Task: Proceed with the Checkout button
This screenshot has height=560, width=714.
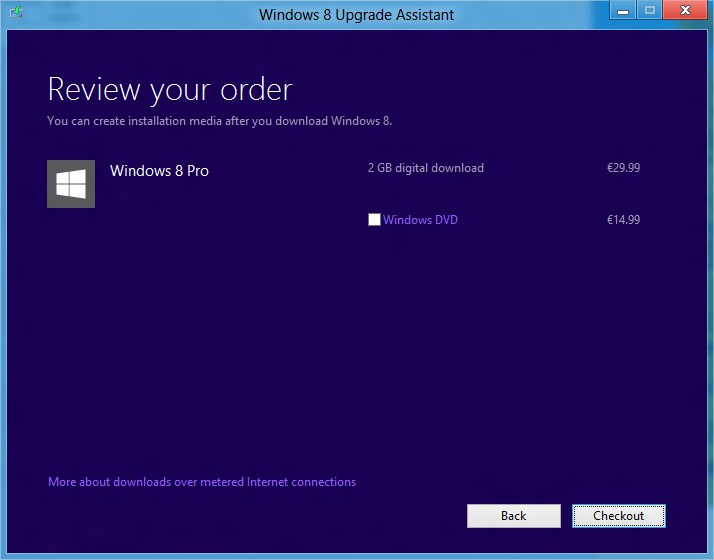Action: click(618, 516)
